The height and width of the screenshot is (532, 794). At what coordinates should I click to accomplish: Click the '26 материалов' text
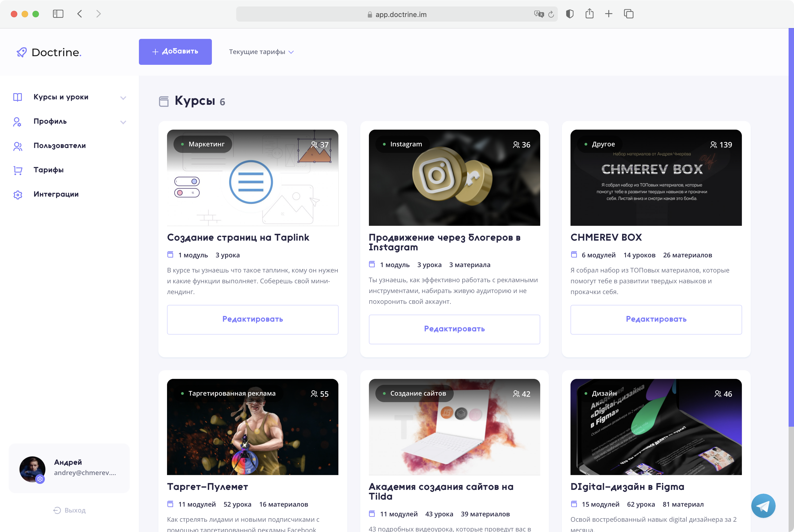click(x=688, y=255)
